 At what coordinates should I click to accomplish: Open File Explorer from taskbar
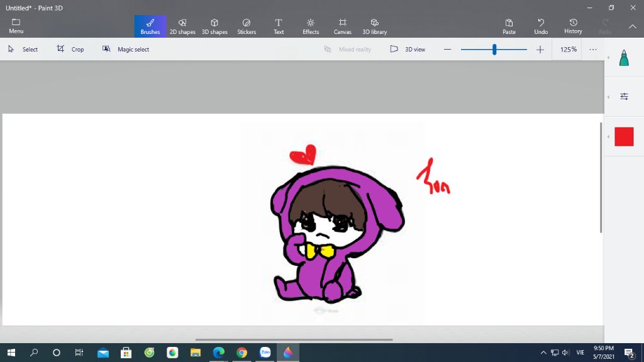point(196,352)
